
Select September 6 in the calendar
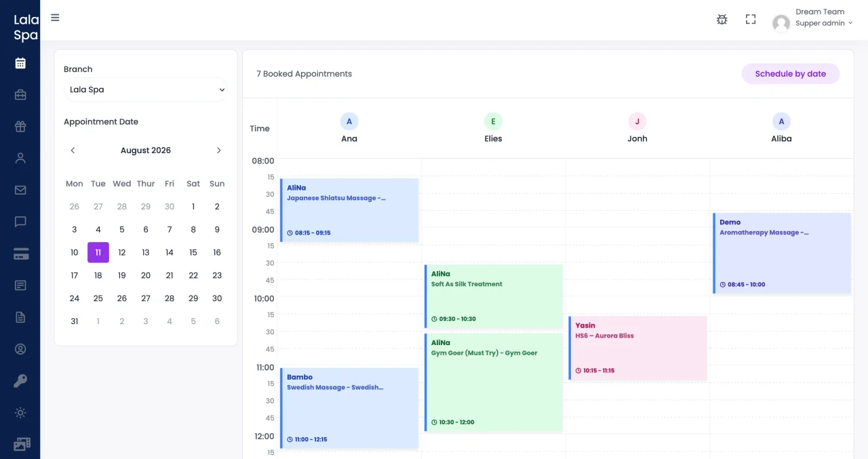(217, 321)
